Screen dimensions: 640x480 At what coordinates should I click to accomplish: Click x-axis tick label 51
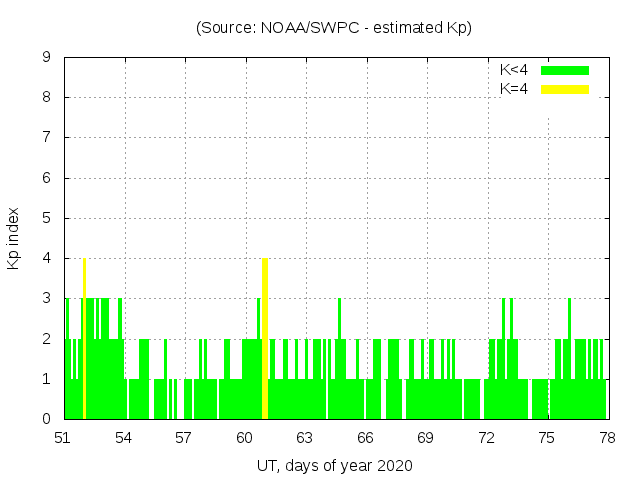tap(63, 438)
